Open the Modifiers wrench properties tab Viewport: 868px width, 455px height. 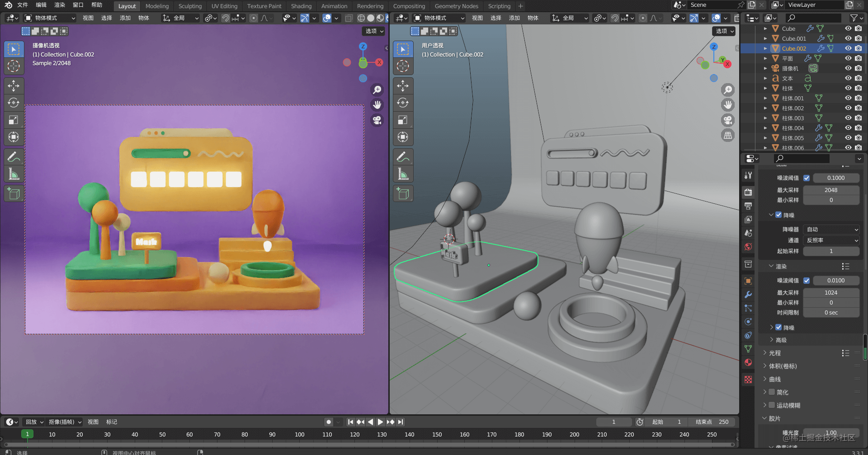point(748,295)
